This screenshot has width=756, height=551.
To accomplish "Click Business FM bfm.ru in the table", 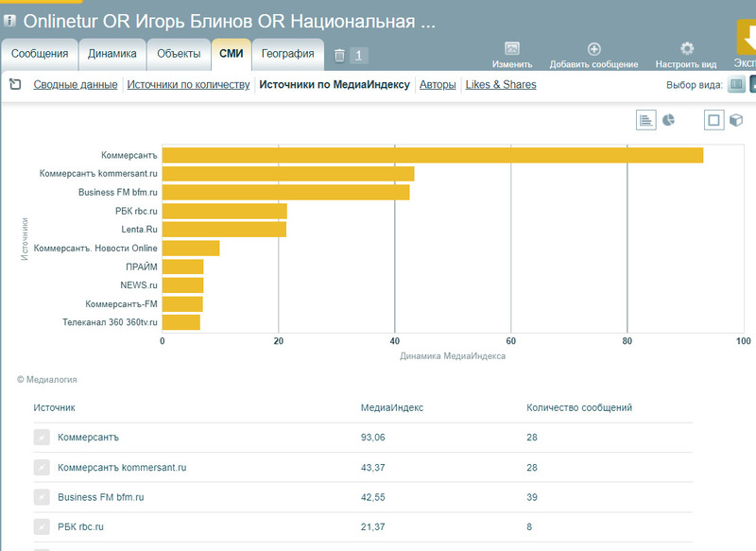I will (101, 497).
